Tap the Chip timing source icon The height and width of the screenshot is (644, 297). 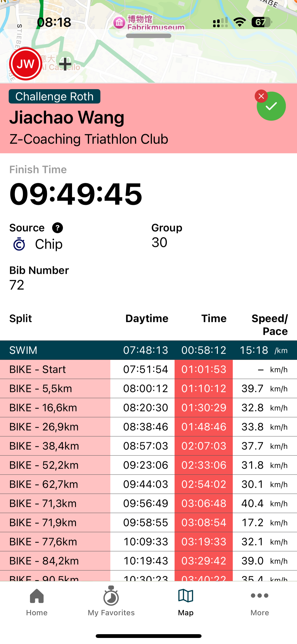click(19, 244)
